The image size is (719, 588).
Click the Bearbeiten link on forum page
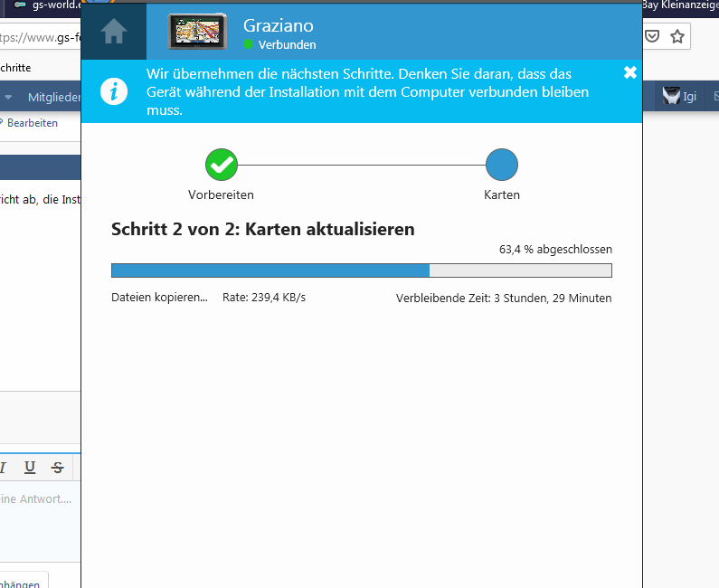32,123
